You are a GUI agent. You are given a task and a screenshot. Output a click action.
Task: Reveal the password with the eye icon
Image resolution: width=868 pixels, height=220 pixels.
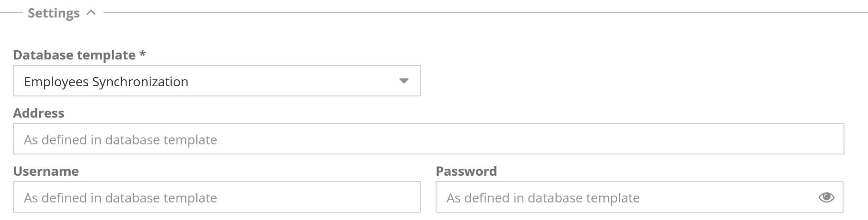[x=826, y=197]
